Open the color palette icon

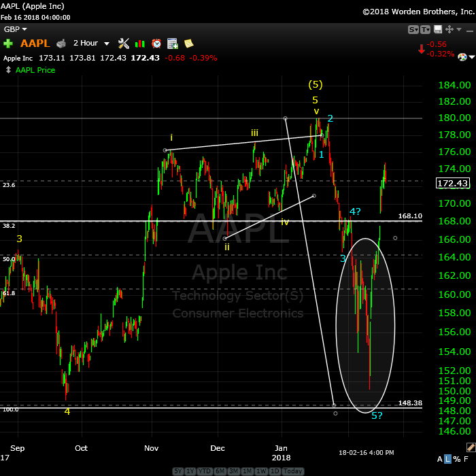pos(462,57)
